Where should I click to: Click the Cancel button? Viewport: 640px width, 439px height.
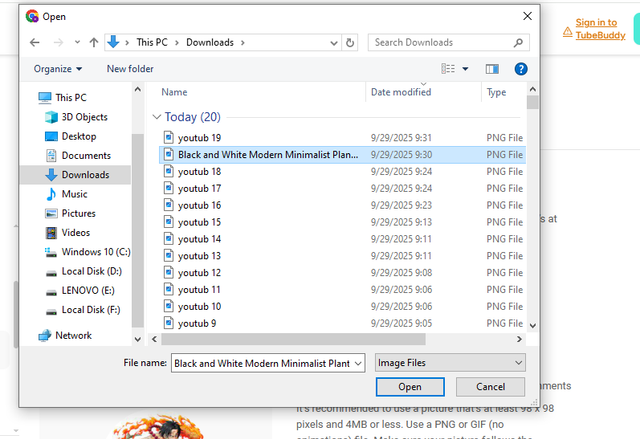pos(490,387)
